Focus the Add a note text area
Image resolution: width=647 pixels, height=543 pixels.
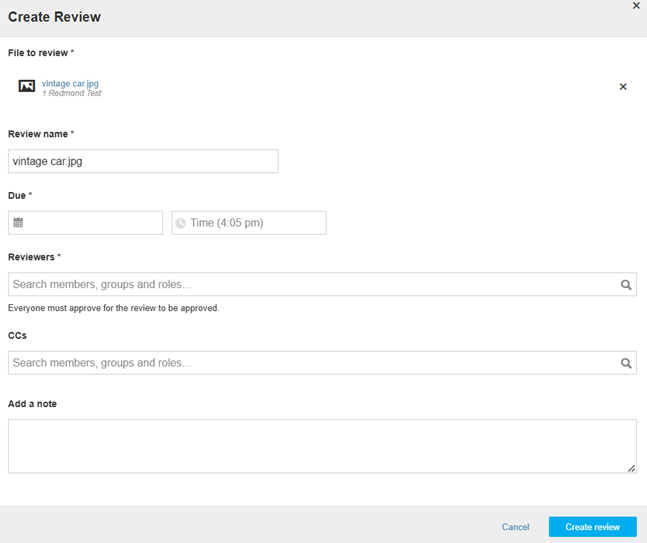322,446
